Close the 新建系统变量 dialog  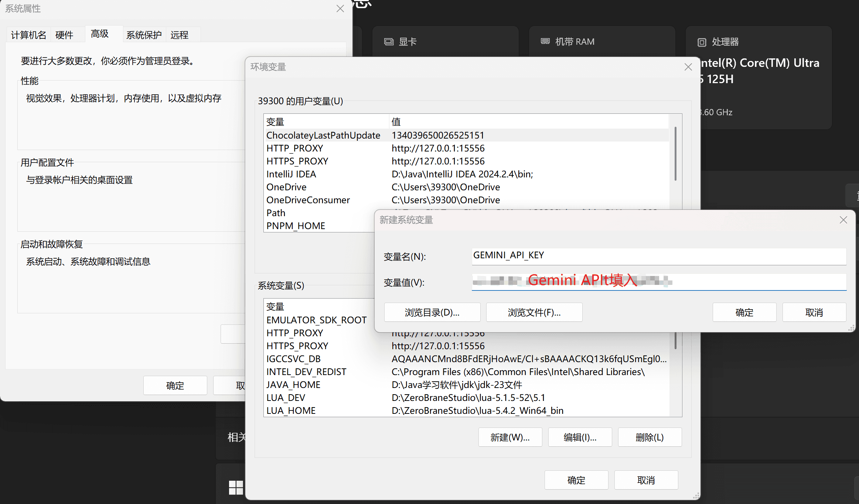pos(843,220)
